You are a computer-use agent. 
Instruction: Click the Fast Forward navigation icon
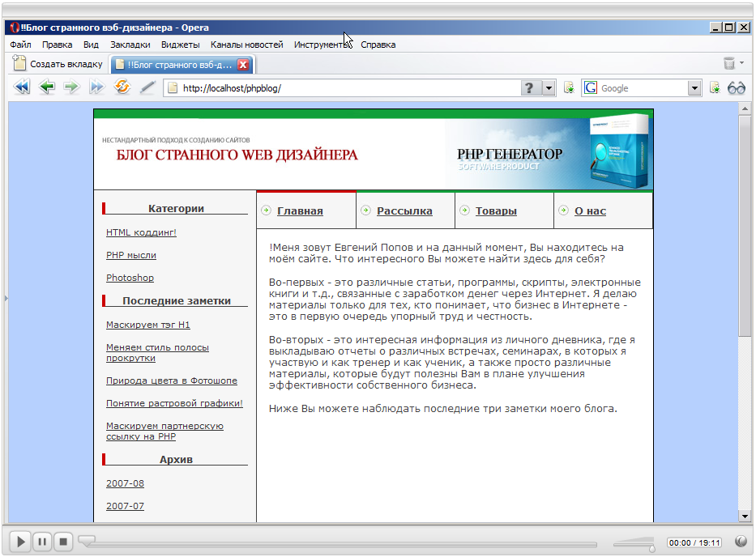pos(97,87)
